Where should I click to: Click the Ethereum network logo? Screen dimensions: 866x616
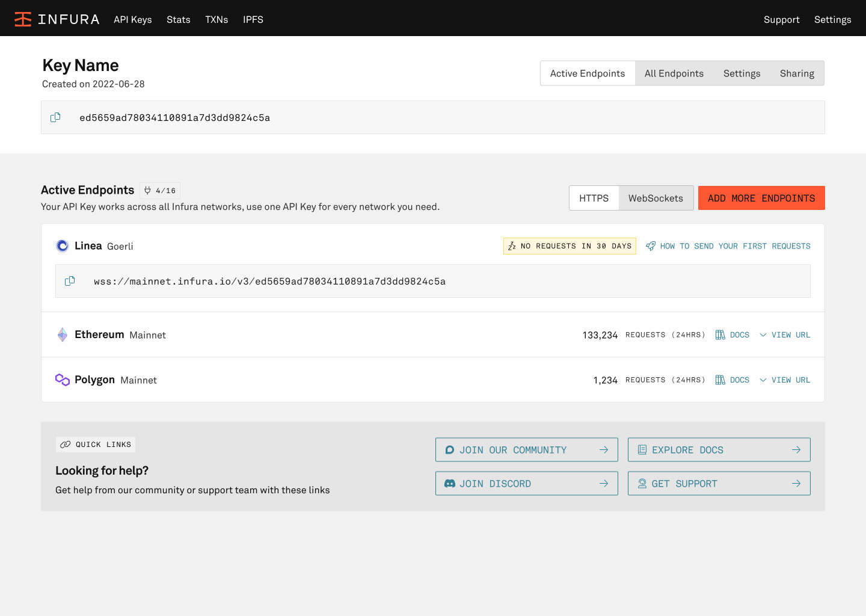[63, 334]
